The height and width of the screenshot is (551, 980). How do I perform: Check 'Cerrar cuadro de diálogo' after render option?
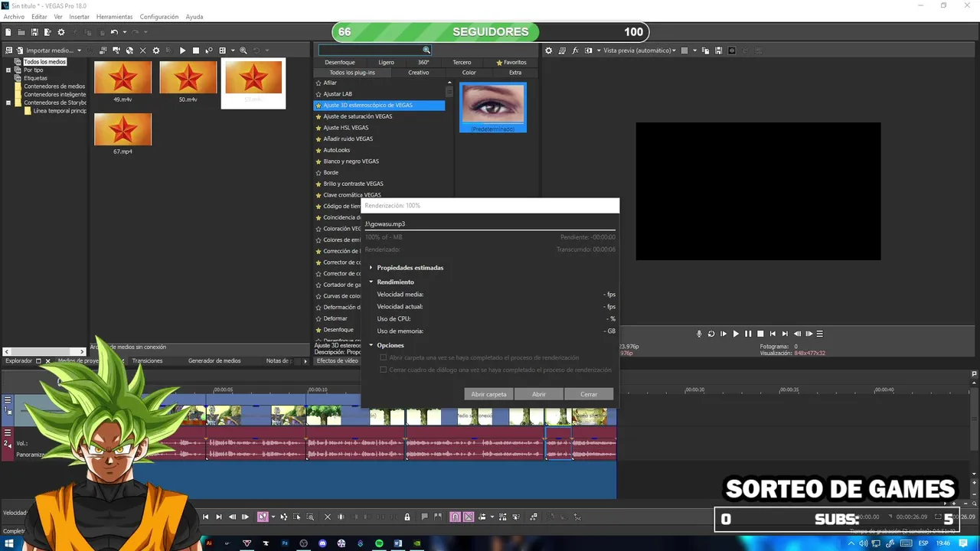[384, 370]
